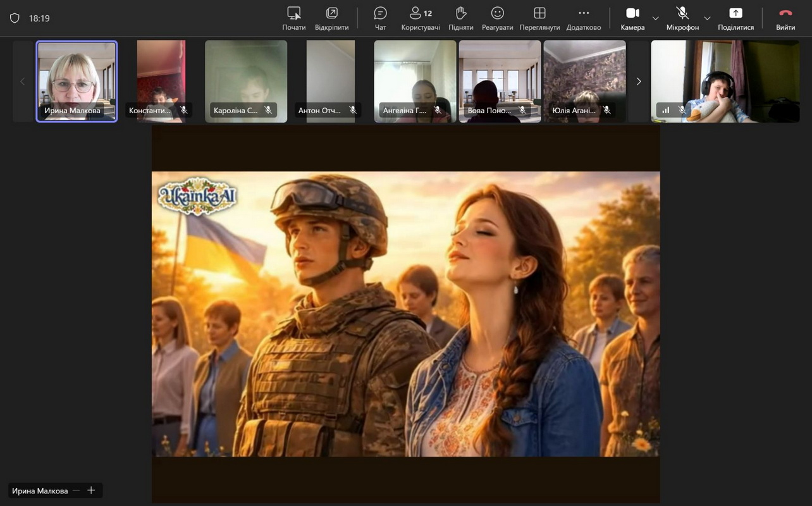
Task: Click the shield security icon
Action: pyautogui.click(x=15, y=18)
